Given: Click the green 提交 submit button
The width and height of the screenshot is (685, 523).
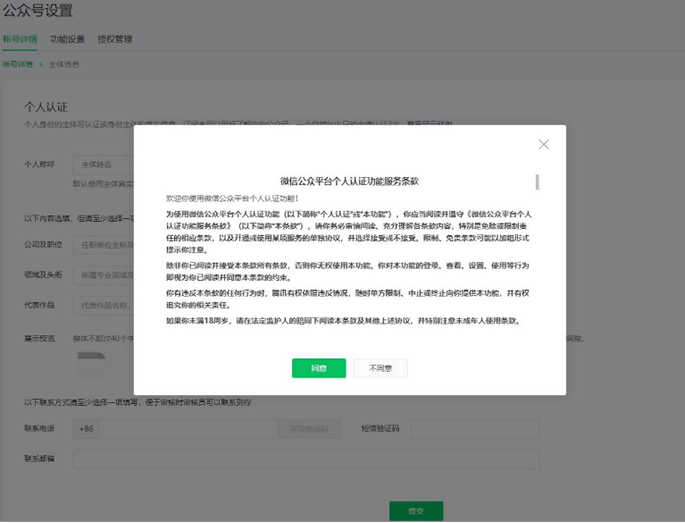Looking at the screenshot, I should [416, 511].
